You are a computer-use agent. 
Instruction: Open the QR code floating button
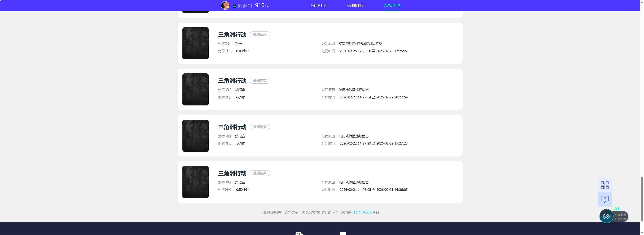click(604, 185)
